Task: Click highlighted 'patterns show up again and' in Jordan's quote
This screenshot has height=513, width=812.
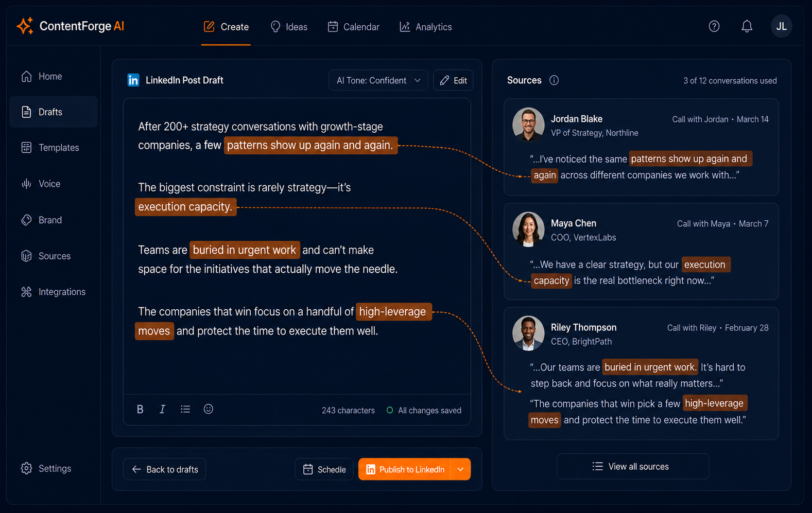Action: point(690,158)
